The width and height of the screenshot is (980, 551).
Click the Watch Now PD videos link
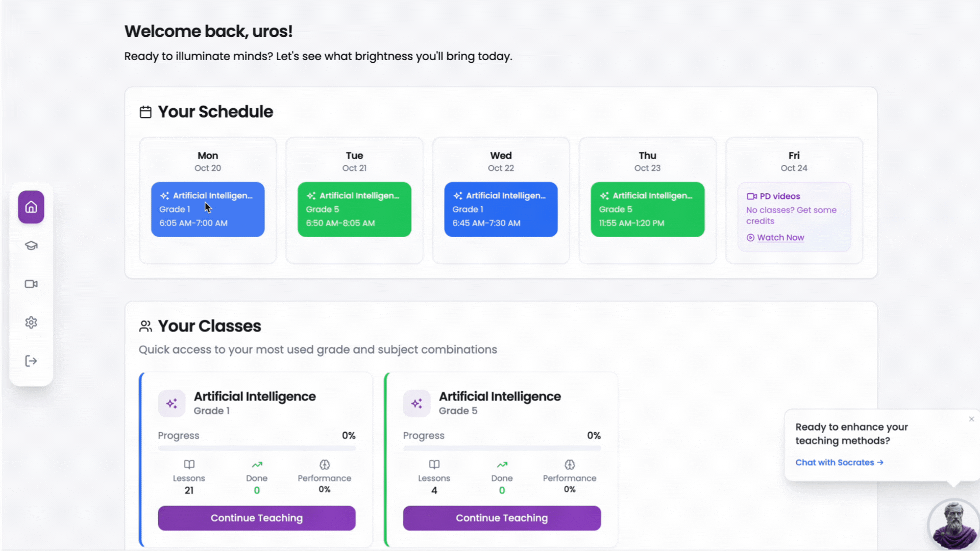tap(780, 238)
